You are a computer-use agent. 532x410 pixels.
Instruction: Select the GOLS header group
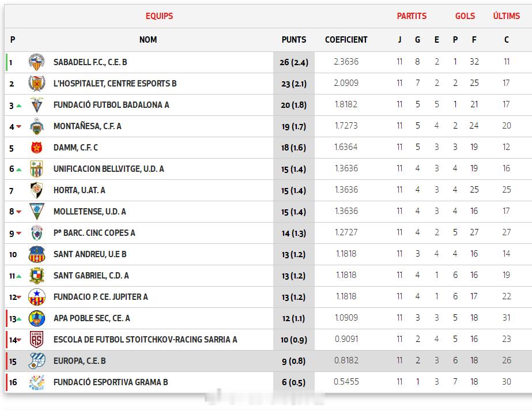click(x=465, y=16)
